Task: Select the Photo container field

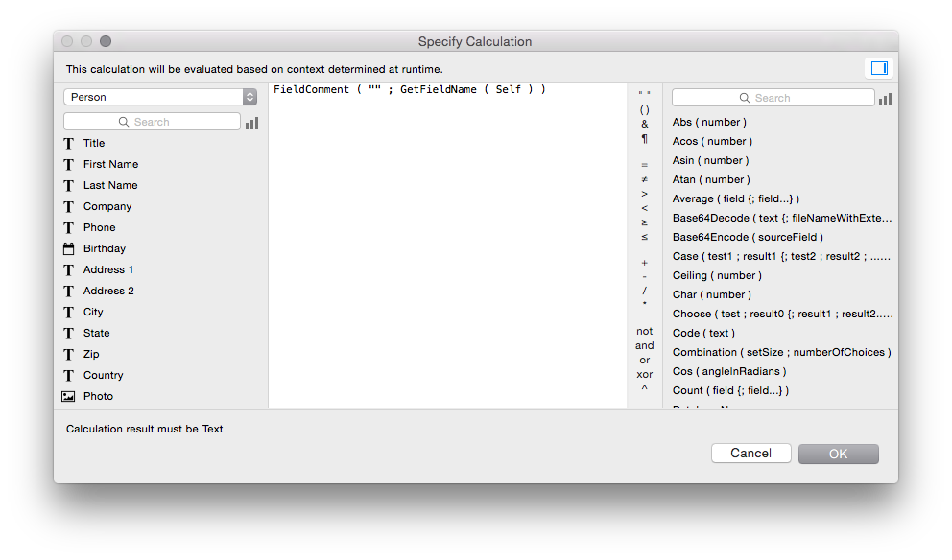Action: [97, 396]
